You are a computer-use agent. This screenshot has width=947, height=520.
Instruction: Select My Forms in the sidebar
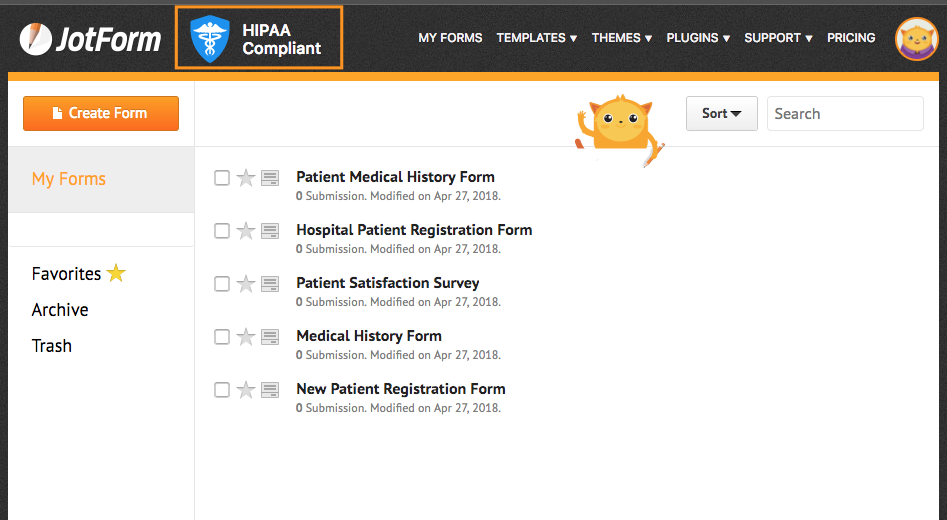[101, 179]
